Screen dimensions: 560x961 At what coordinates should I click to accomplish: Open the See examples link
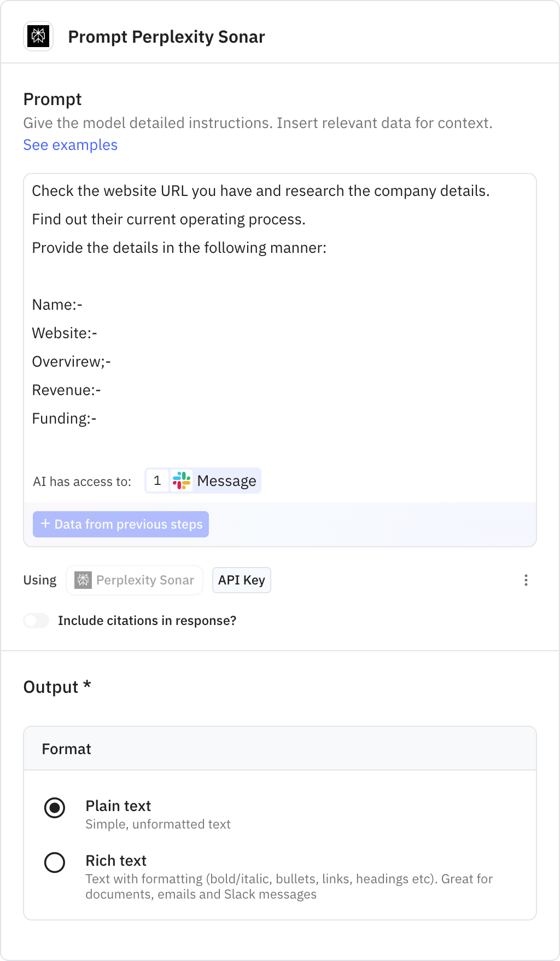coord(70,145)
